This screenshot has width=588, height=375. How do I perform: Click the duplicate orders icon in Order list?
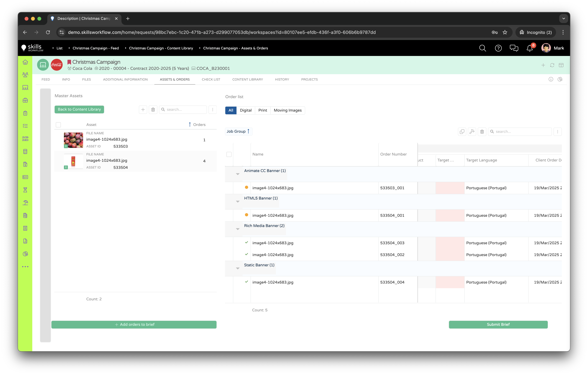coord(462,132)
